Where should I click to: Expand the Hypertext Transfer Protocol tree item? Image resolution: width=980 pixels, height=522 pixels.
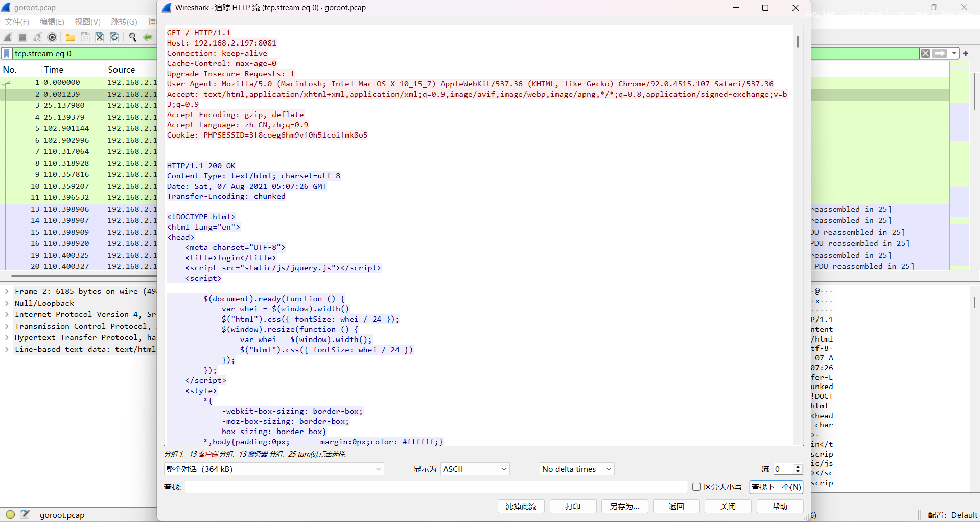(x=7, y=337)
